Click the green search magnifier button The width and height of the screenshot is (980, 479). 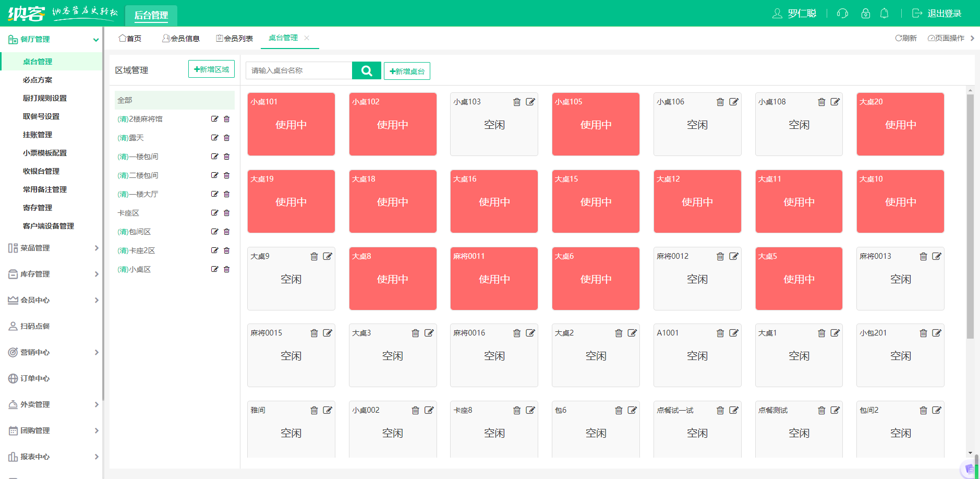click(x=367, y=70)
